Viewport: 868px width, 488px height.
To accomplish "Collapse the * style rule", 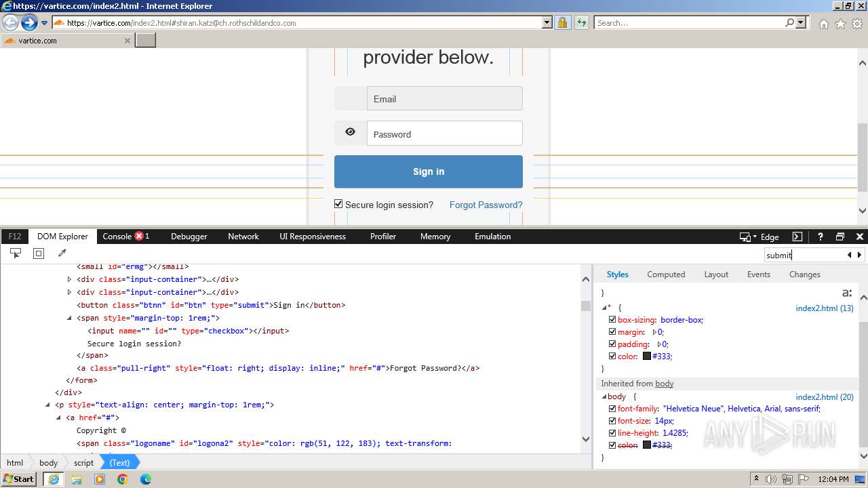I will [x=604, y=308].
